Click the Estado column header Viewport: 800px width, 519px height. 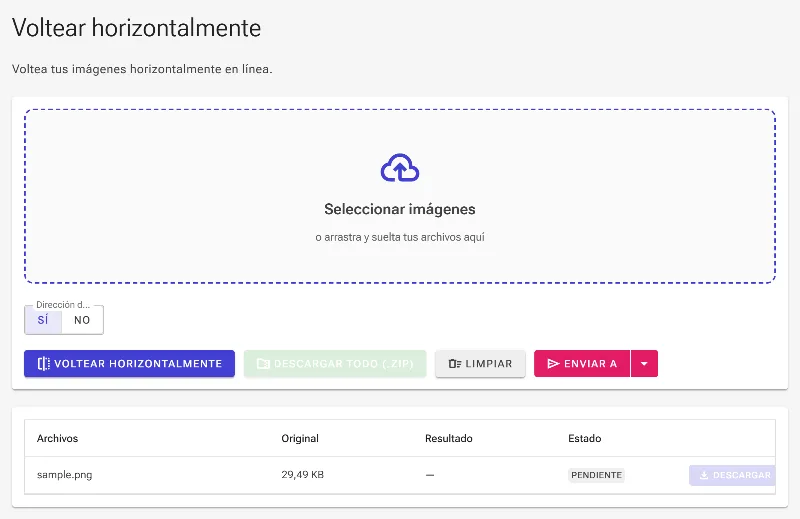585,438
